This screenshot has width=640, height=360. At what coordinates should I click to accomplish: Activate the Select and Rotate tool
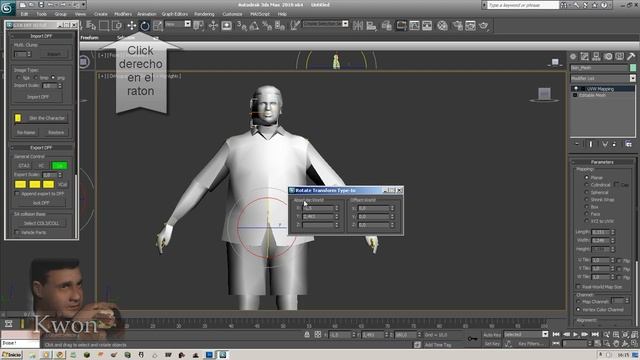tap(144, 26)
